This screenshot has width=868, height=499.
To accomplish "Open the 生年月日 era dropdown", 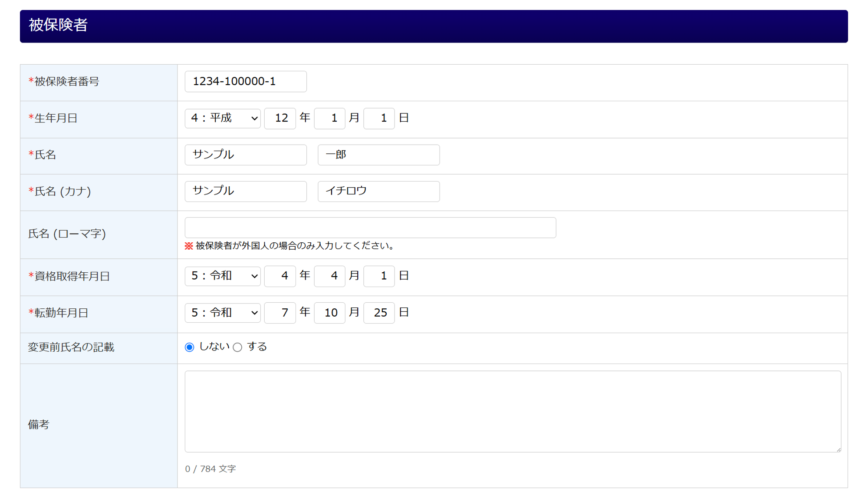I will (x=223, y=118).
